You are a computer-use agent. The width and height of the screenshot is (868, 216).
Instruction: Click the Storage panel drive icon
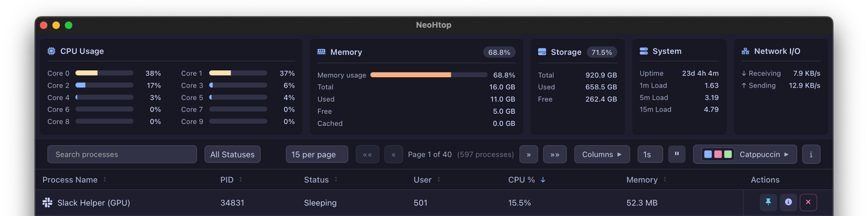[542, 52]
